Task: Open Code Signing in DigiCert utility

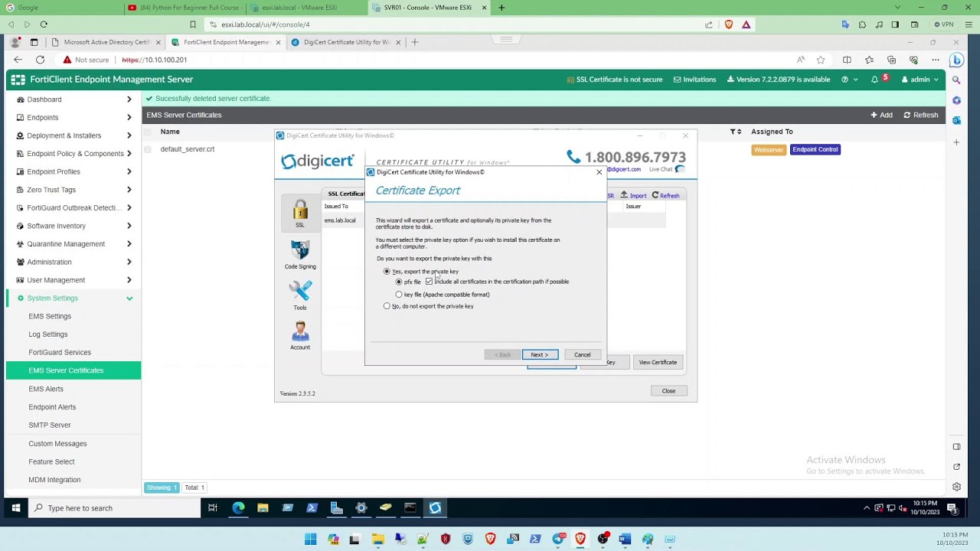Action: click(300, 255)
